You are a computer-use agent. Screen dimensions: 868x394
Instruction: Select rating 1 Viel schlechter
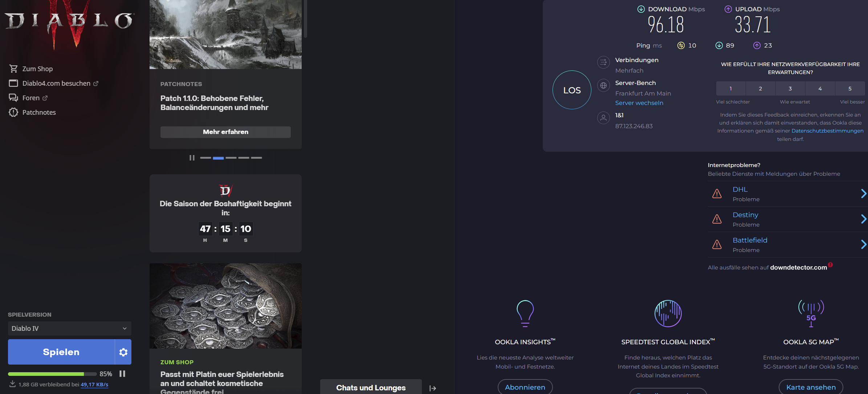[x=730, y=89]
